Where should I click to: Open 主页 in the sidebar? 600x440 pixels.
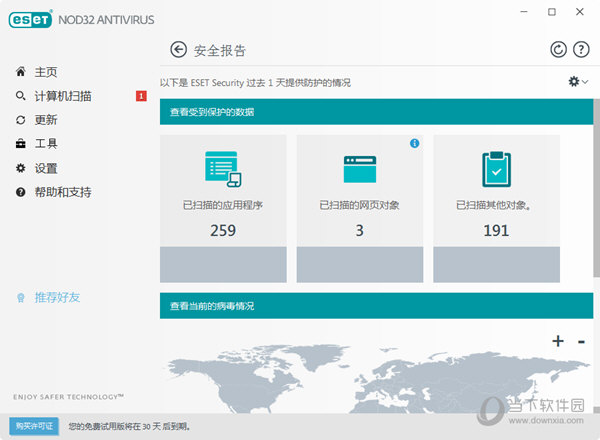pos(46,72)
